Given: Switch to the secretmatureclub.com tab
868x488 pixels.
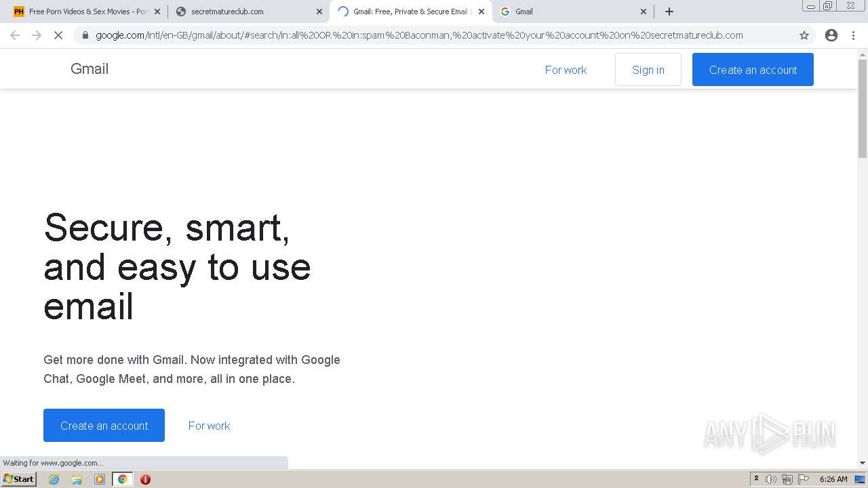Looking at the screenshot, I should pos(248,12).
